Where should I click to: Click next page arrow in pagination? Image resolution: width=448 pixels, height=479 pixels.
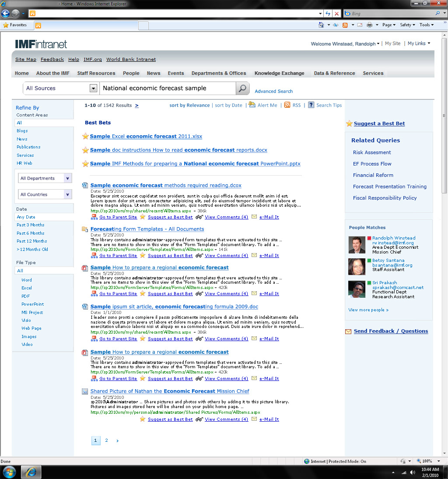[118, 440]
